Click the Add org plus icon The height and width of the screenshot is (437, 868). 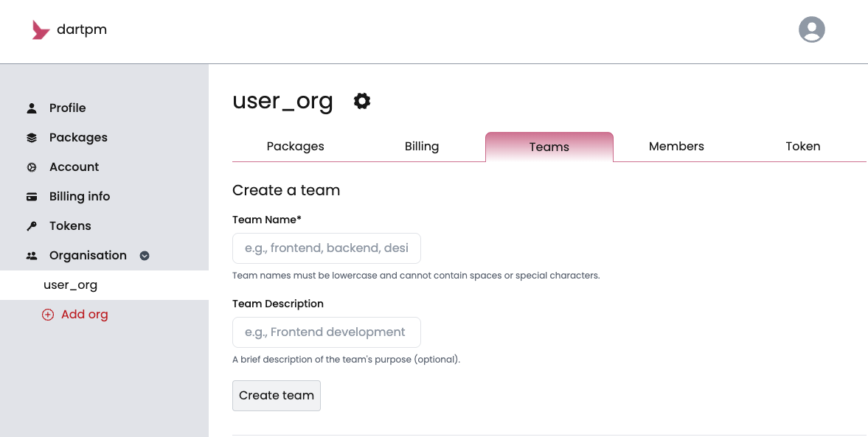click(x=48, y=315)
